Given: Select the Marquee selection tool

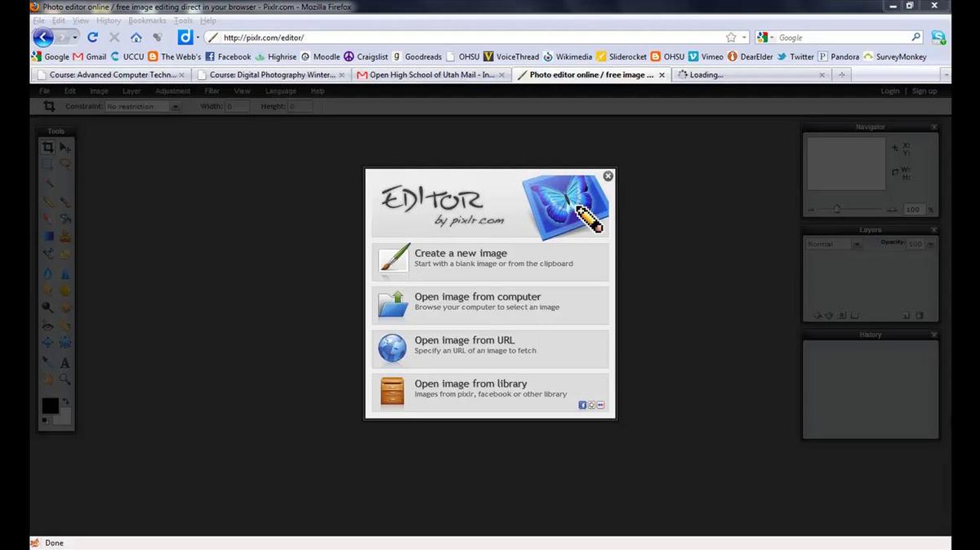Looking at the screenshot, I should [48, 164].
